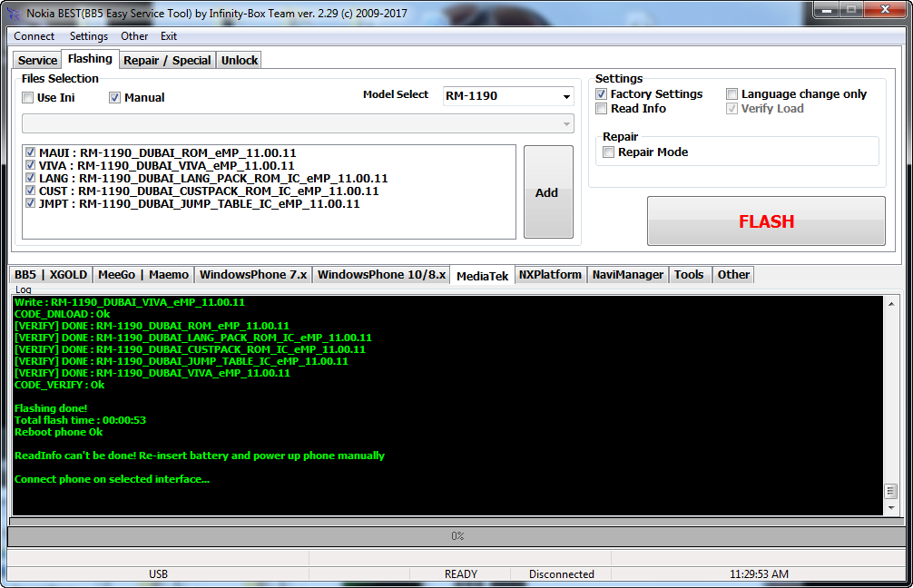This screenshot has height=588, width=913.
Task: Select MAUI RM-1190_DUBAI_ROM_eMP_11.00.11 list entry
Action: click(x=168, y=152)
